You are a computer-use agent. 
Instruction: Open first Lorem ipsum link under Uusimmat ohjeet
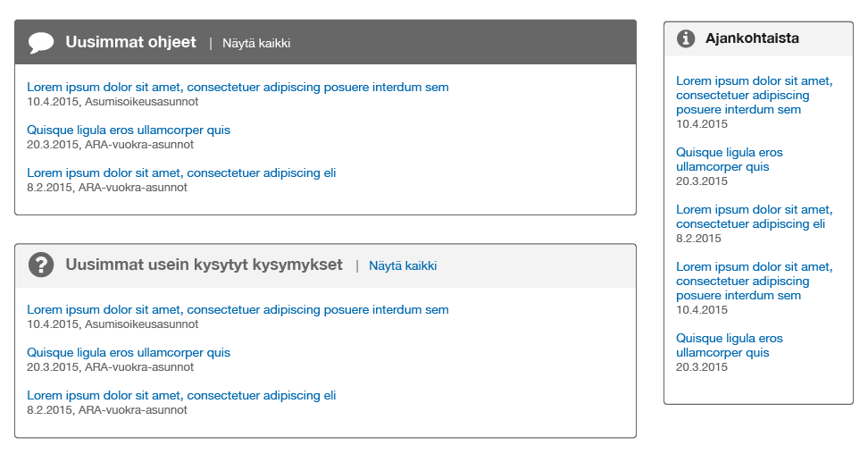tap(238, 87)
